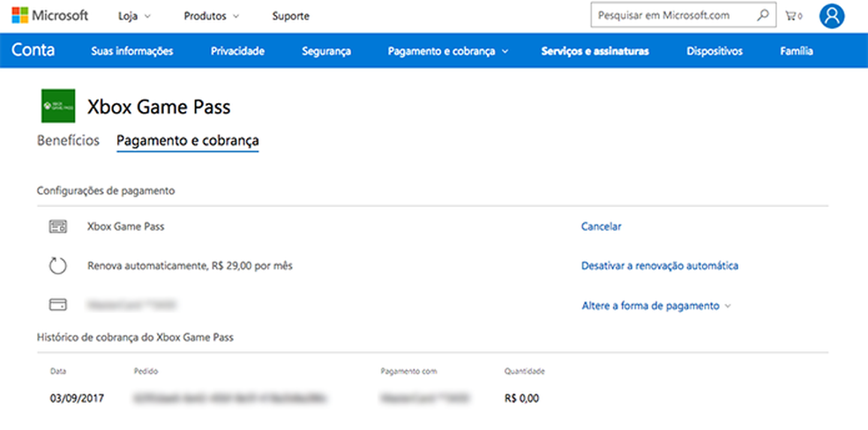
Task: Click the Xbox Game Pass row label in settings
Action: 125,226
